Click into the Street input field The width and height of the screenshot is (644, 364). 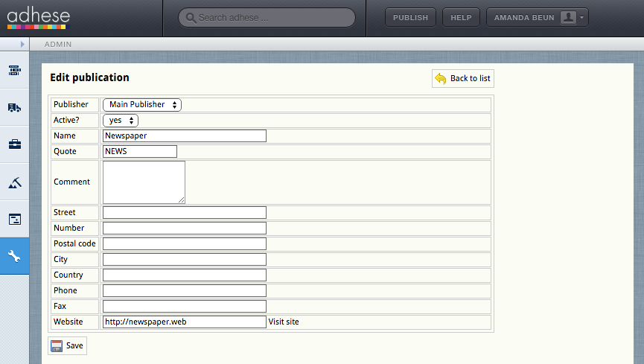point(184,213)
